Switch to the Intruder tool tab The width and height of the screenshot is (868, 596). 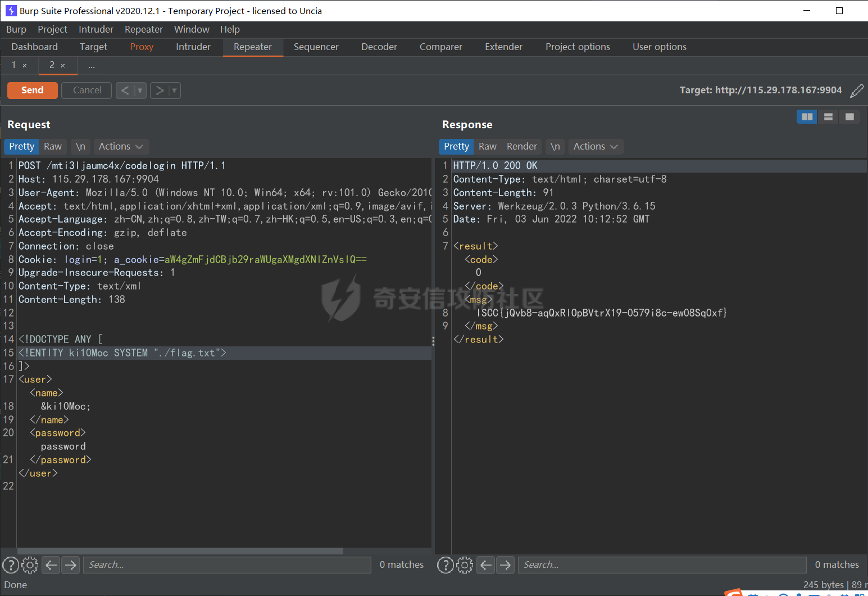click(x=193, y=47)
